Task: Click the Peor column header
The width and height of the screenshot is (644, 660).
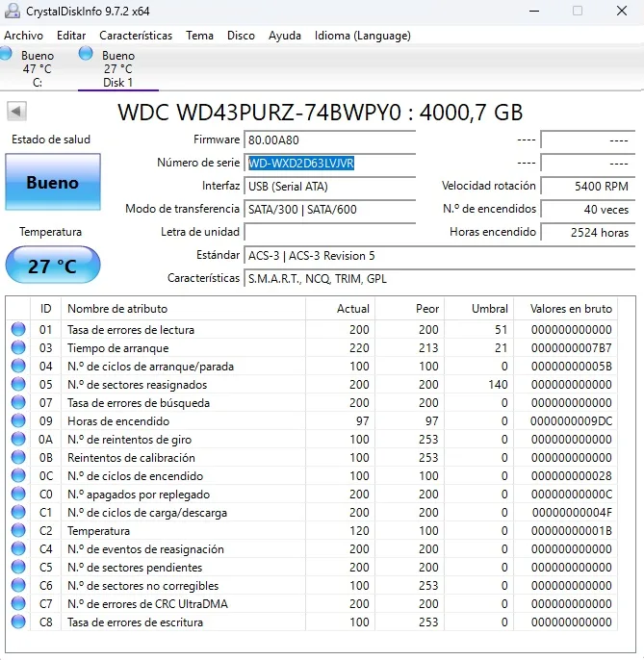Action: tap(410, 309)
